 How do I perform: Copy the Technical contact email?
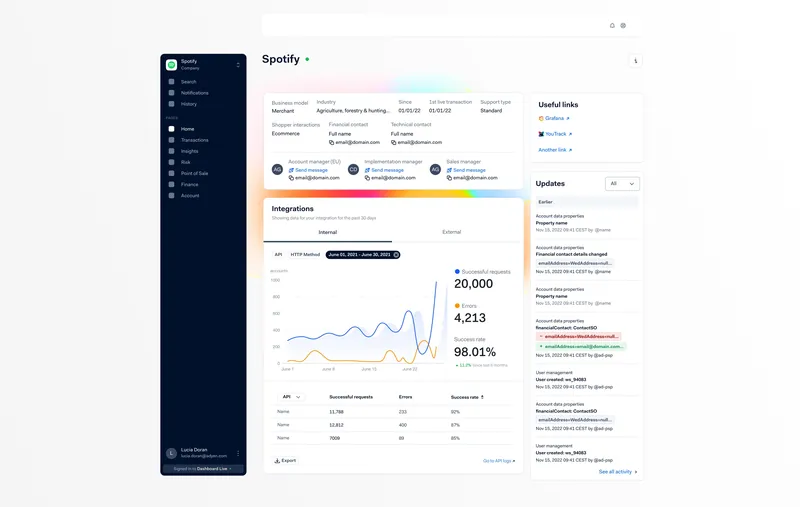coord(393,143)
